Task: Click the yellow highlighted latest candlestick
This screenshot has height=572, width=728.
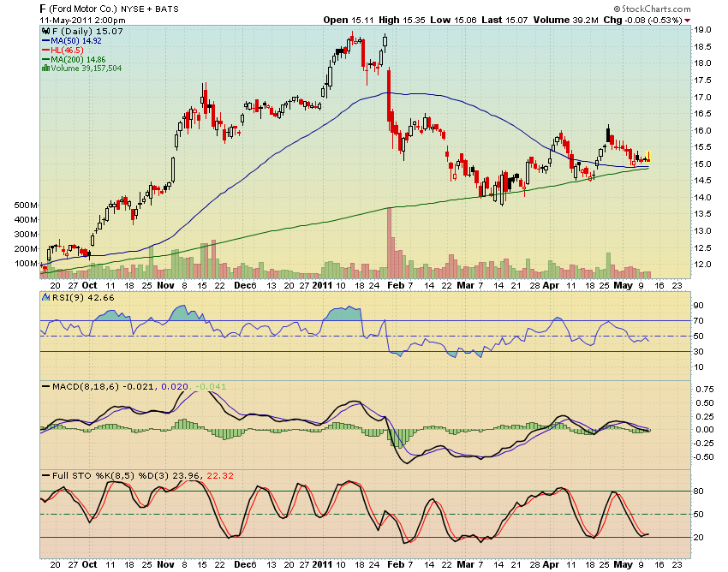Action: click(x=648, y=157)
